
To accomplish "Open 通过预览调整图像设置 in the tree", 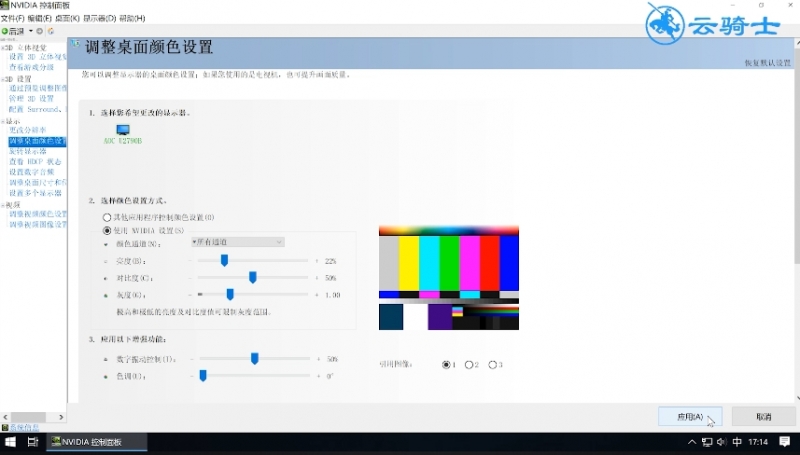I will pos(38,88).
